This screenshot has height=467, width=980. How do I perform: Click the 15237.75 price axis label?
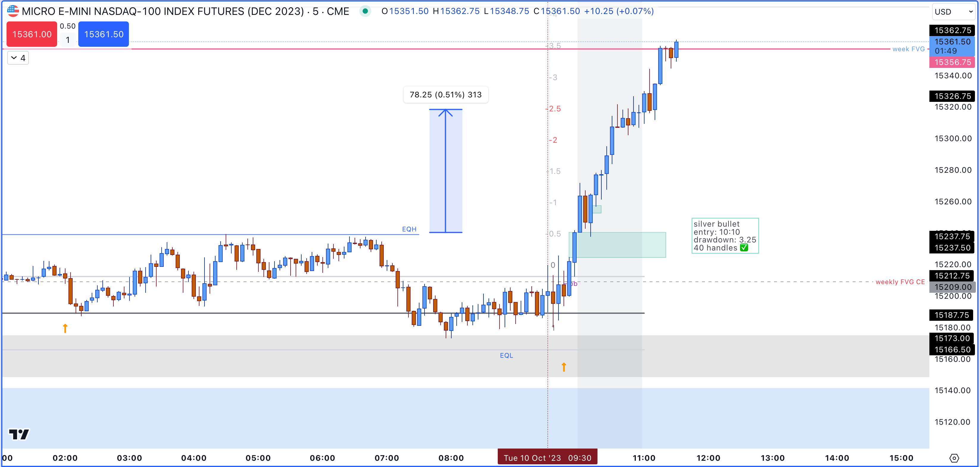[952, 236]
